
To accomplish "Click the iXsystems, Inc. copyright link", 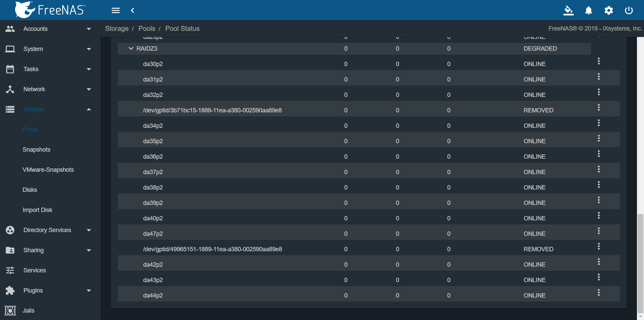I will 623,29.
